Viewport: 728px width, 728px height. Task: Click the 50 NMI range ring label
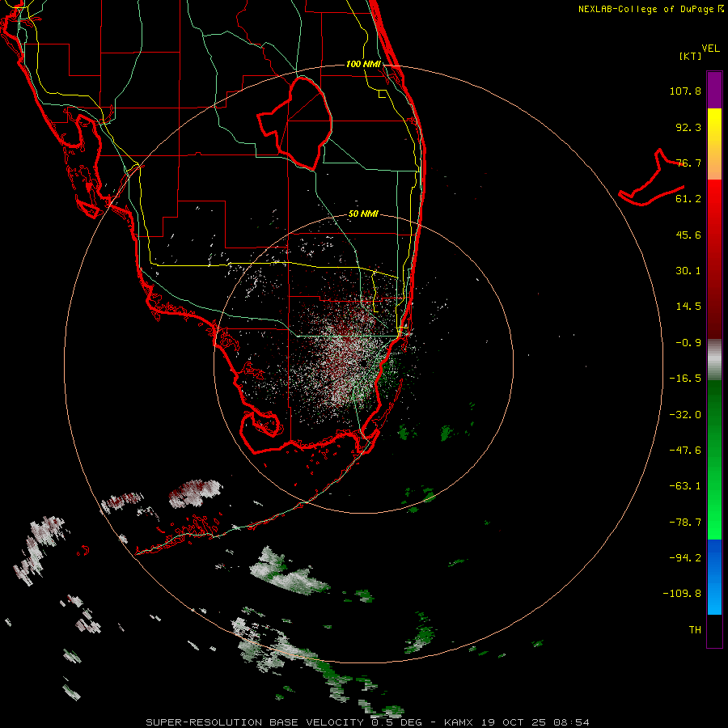tap(363, 214)
